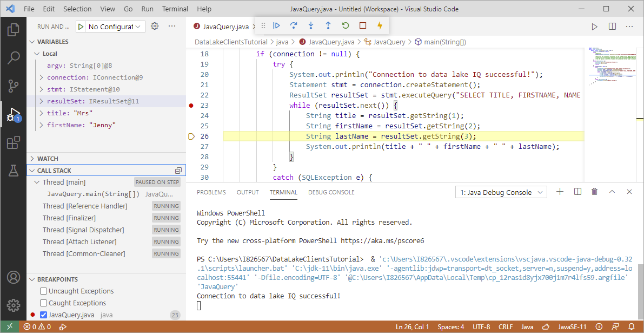Restart the debug session
The image size is (644, 333).
tap(346, 26)
